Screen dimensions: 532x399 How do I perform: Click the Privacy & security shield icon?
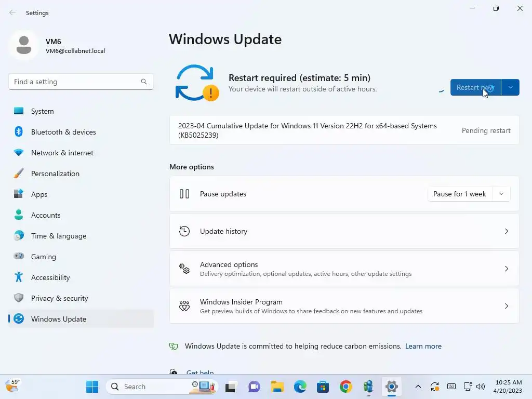click(x=19, y=298)
